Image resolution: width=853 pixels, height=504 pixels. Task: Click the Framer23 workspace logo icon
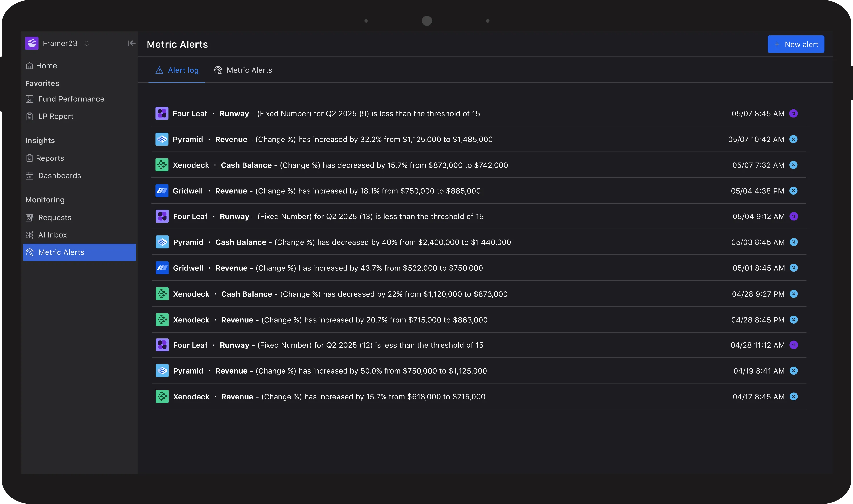point(32,43)
